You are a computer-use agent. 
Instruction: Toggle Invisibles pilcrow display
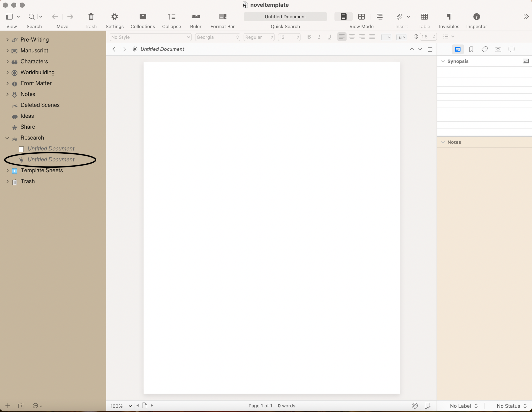click(x=449, y=17)
